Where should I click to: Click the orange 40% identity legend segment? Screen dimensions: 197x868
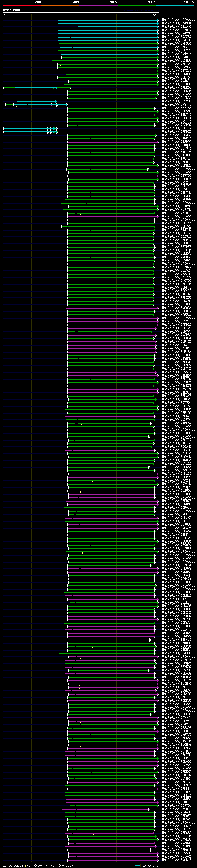[x=60, y=6]
